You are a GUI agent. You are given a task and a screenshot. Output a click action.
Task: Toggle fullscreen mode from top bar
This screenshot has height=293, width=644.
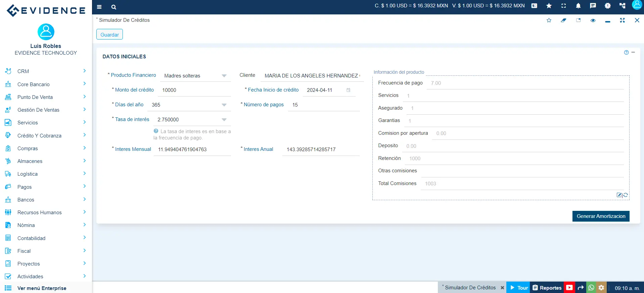563,6
